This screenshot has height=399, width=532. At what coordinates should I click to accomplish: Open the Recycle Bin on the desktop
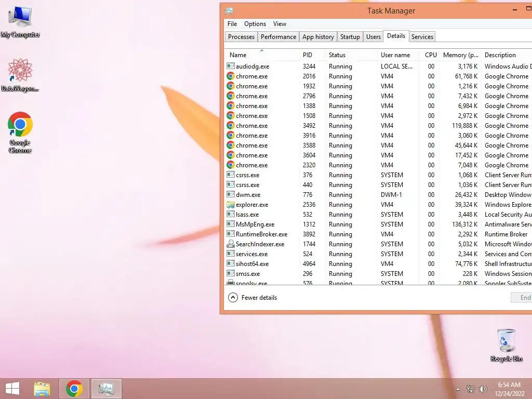click(506, 345)
